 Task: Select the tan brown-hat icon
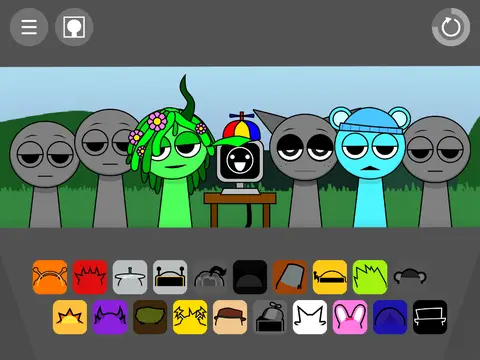(x=230, y=317)
